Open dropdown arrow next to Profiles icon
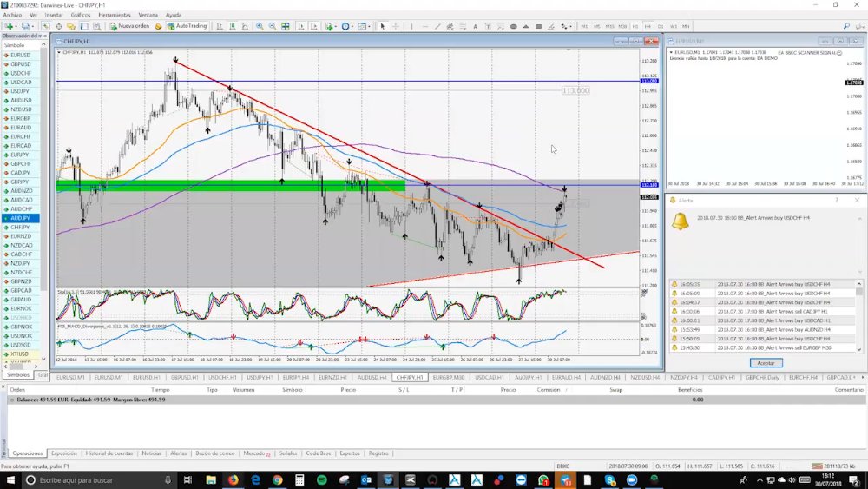The width and height of the screenshot is (868, 489). (33, 27)
